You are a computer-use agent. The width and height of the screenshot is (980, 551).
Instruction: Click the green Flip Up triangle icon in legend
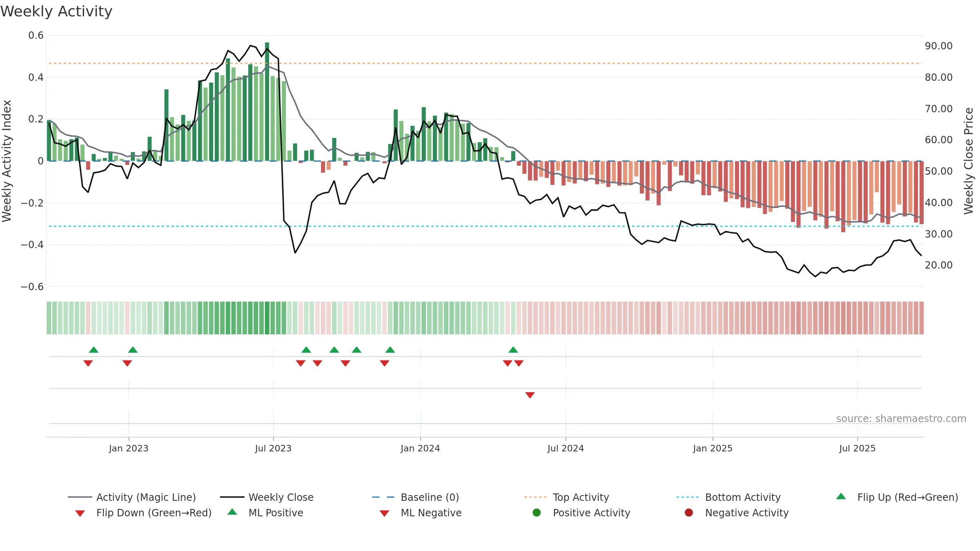(841, 496)
